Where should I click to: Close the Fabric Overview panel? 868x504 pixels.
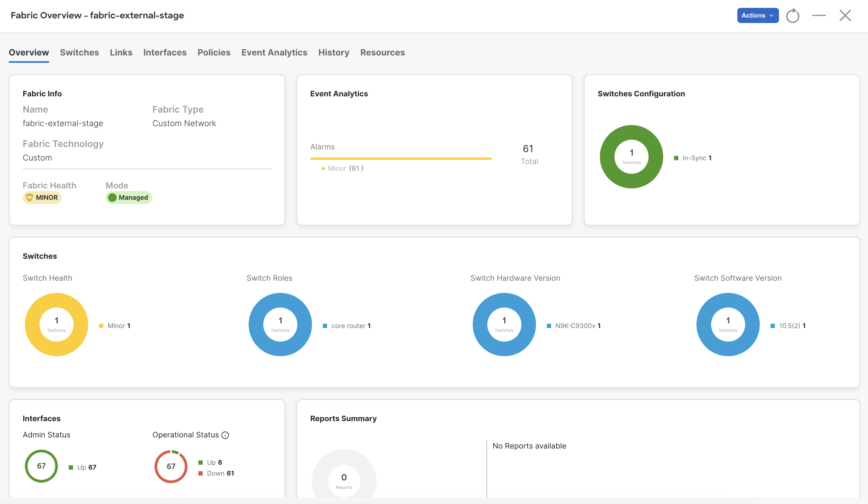(845, 15)
